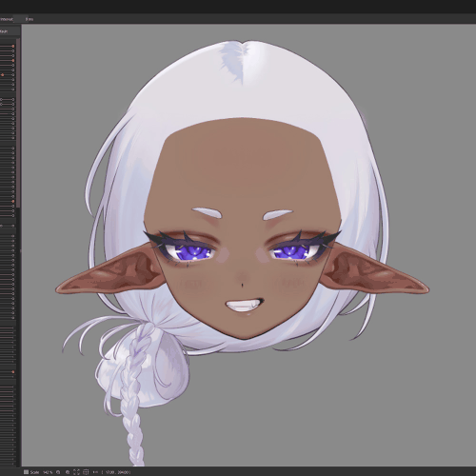Click the scale percentage value field

coord(48,472)
